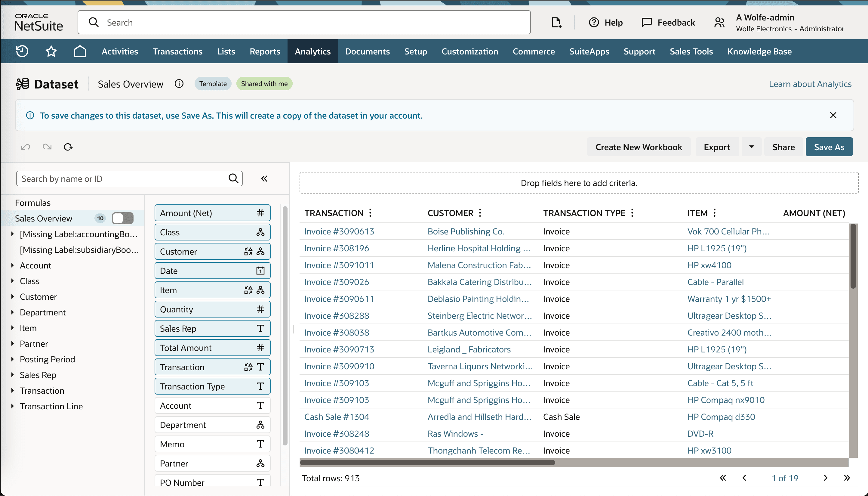Click the Create New Workbook button

click(639, 147)
